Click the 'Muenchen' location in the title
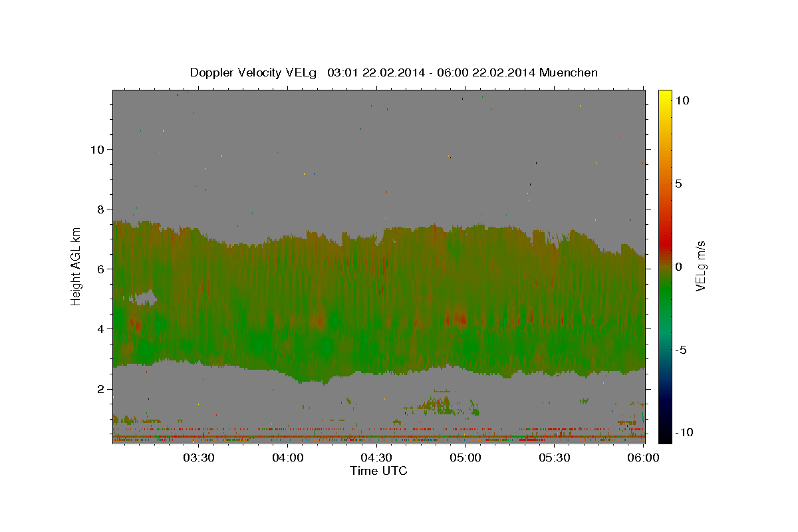Image resolution: width=798 pixels, height=532 pixels. coord(569,72)
